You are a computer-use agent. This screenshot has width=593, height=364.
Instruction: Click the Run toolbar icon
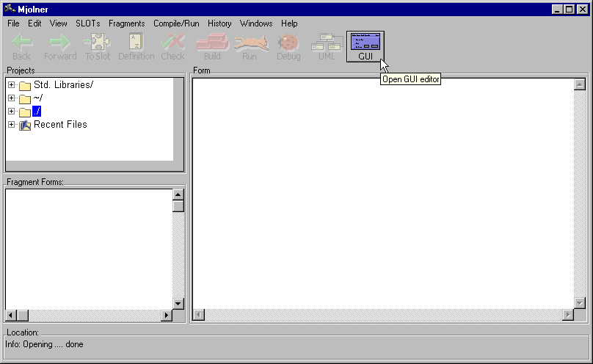(250, 46)
